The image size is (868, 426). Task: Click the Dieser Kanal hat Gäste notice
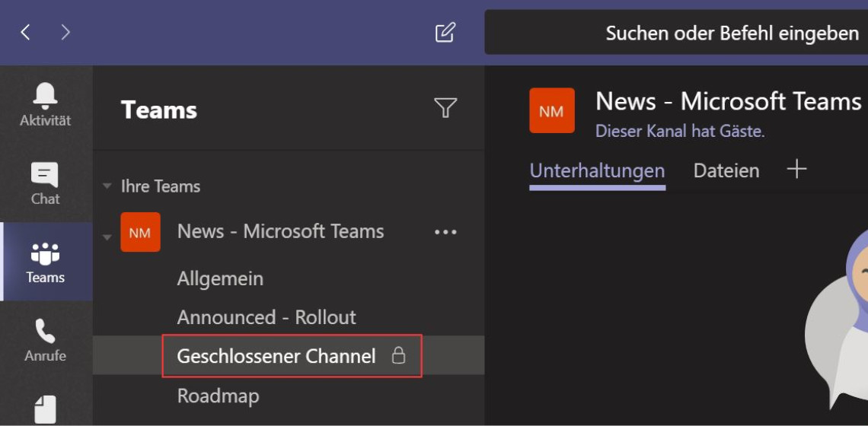coord(680,131)
